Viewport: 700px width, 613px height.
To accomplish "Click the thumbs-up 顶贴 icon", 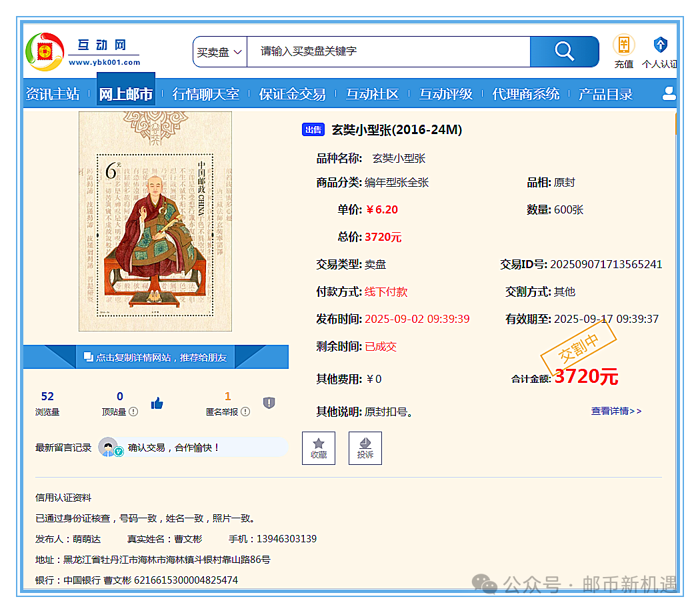I will 157,404.
